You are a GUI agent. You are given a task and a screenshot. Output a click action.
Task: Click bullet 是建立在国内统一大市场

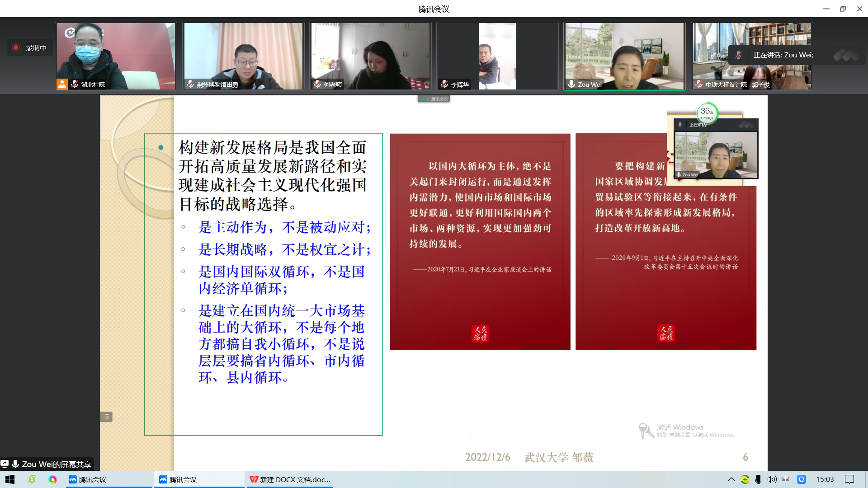pyautogui.click(x=282, y=344)
